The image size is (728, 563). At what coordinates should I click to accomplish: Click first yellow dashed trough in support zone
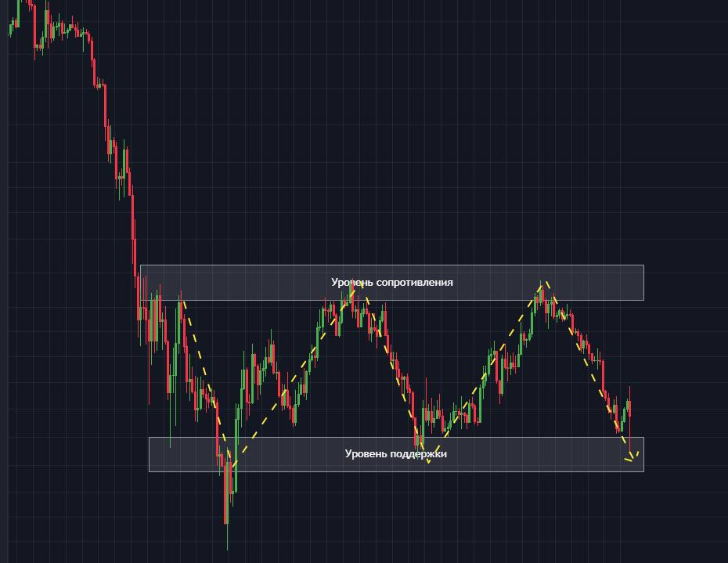point(232,462)
